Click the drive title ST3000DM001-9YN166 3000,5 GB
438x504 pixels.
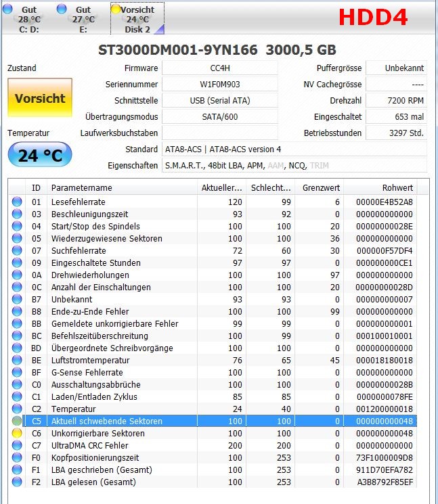tap(217, 50)
